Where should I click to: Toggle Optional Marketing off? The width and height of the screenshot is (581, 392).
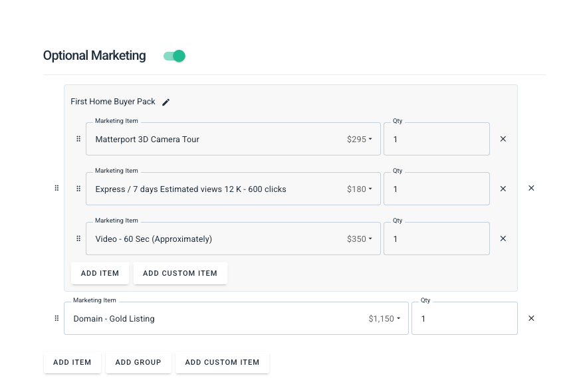(175, 56)
